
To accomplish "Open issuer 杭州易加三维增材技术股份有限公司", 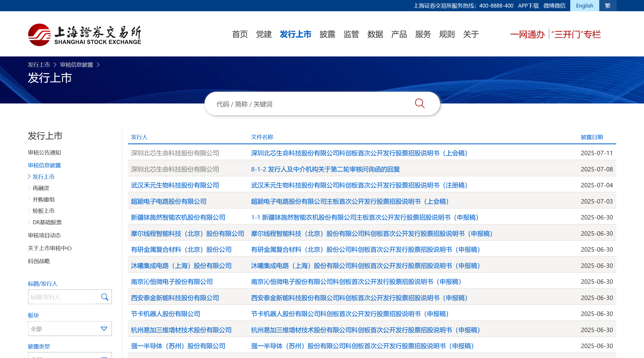I will tap(181, 330).
